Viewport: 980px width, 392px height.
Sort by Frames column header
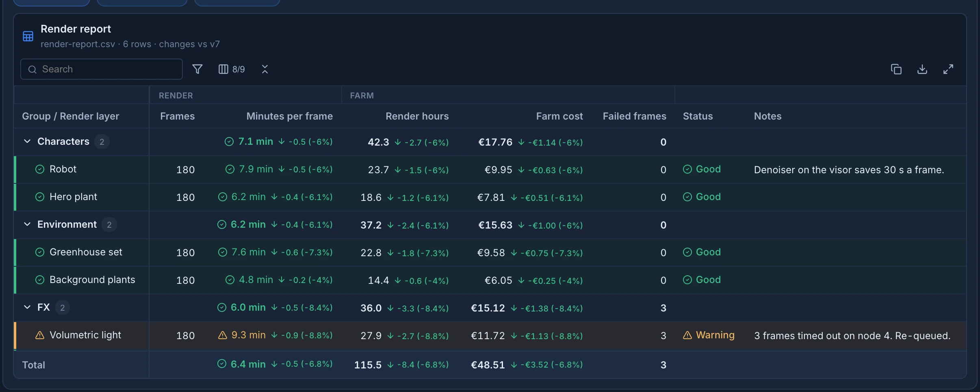click(177, 116)
